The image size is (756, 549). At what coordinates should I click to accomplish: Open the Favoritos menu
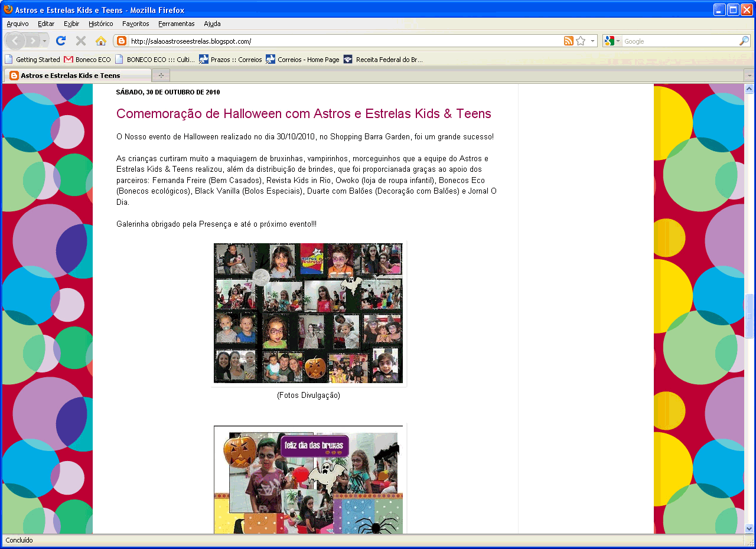click(136, 24)
